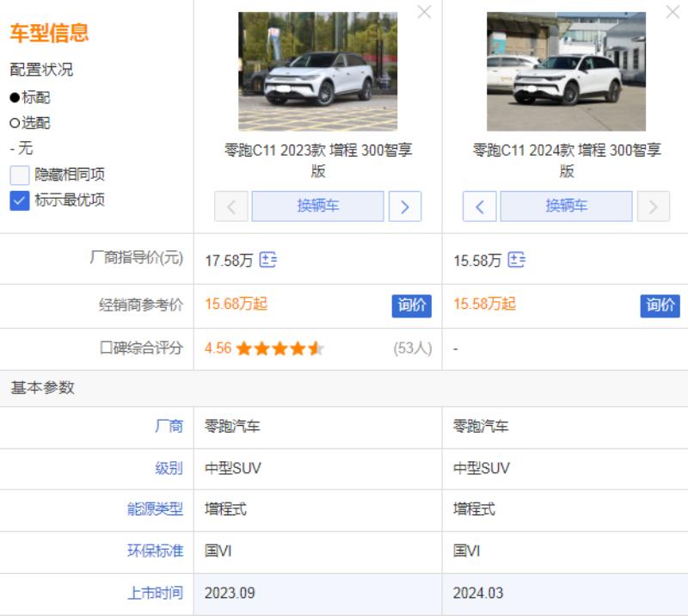View the 2023款 car photo thumbnail

pyautogui.click(x=317, y=71)
